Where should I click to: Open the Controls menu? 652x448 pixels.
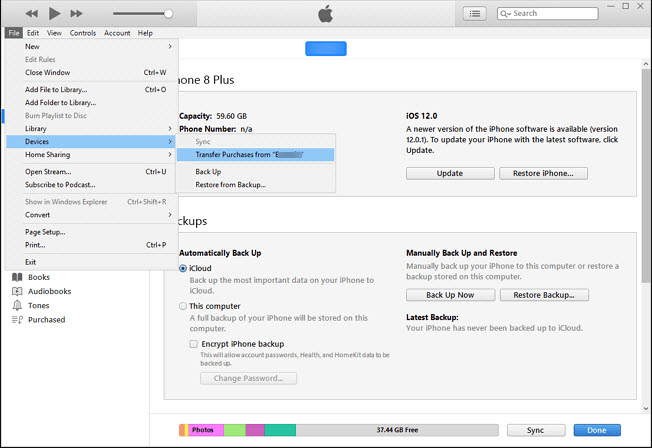pos(83,33)
